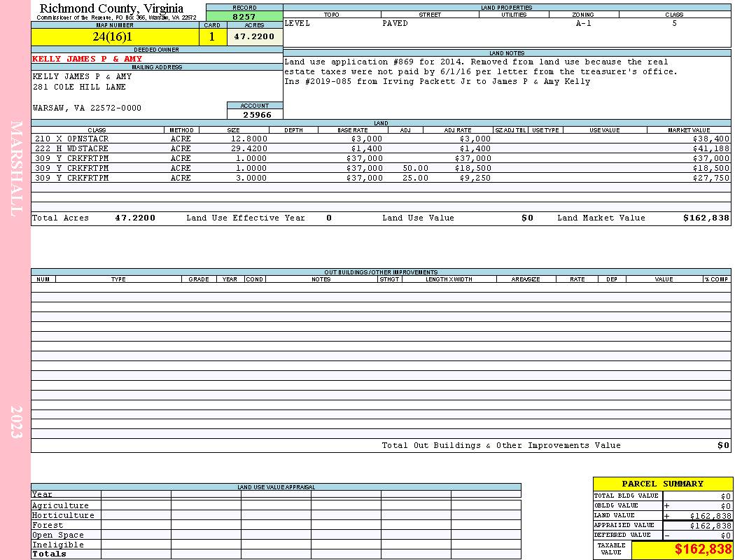Click the TOTAL BLDG VALUE row label
The width and height of the screenshot is (735, 560).
626,496
